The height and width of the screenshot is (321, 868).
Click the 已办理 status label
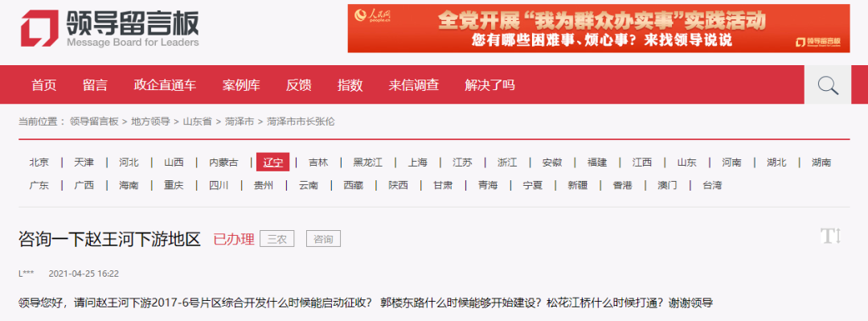234,239
